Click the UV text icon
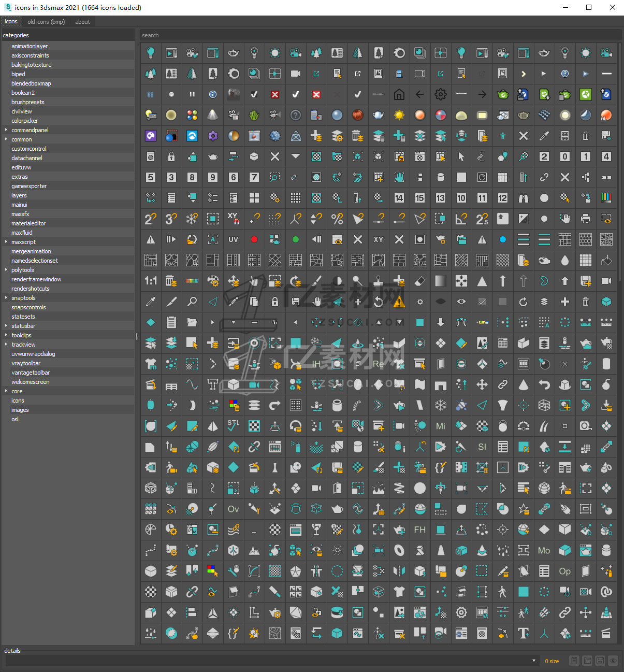This screenshot has height=672, width=624. point(234,239)
